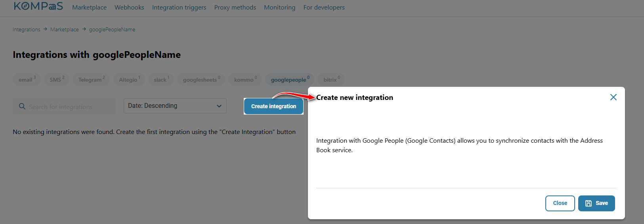Select the bitrix filter tag
The width and height of the screenshot is (644, 224).
(x=331, y=79)
